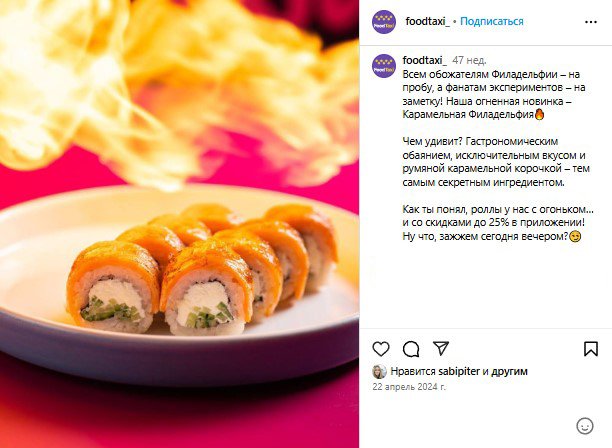Click sabipiter's small profile picture

click(379, 372)
